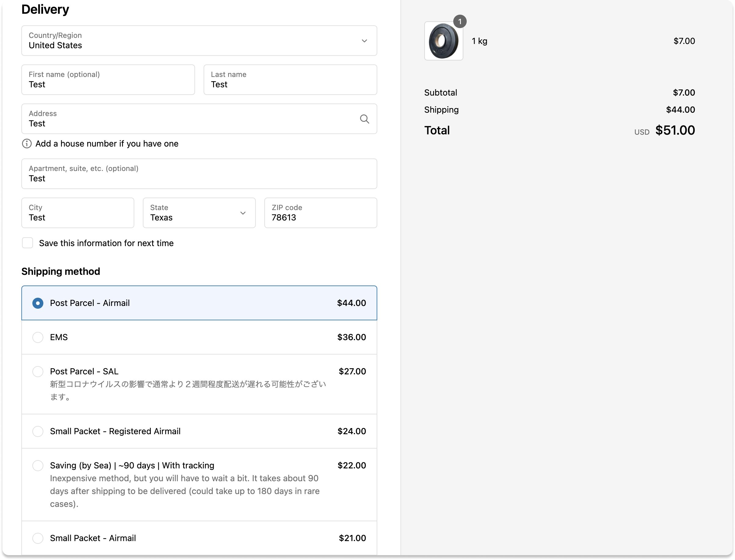Select Post Parcel - Airmail radio button
The width and height of the screenshot is (735, 560).
38,303
